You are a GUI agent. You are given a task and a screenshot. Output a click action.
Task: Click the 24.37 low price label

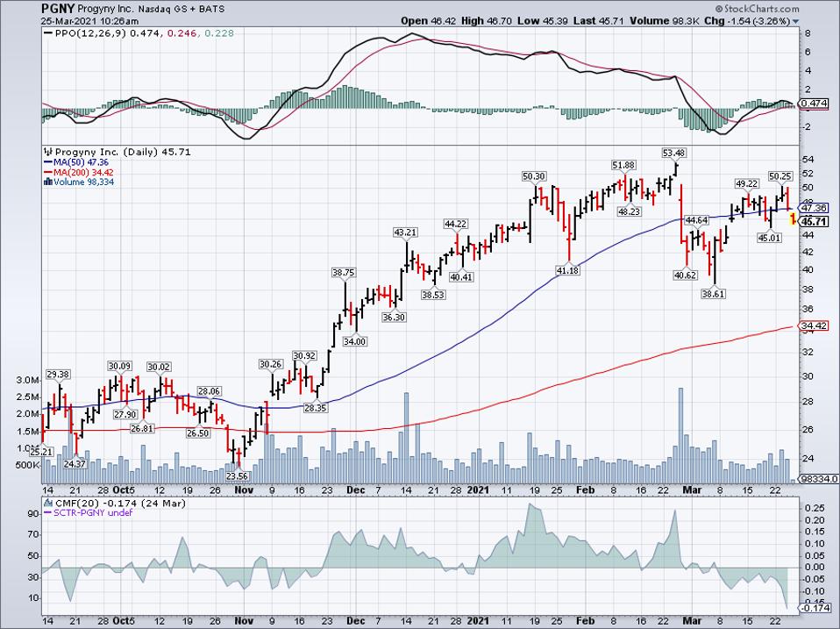pyautogui.click(x=75, y=464)
